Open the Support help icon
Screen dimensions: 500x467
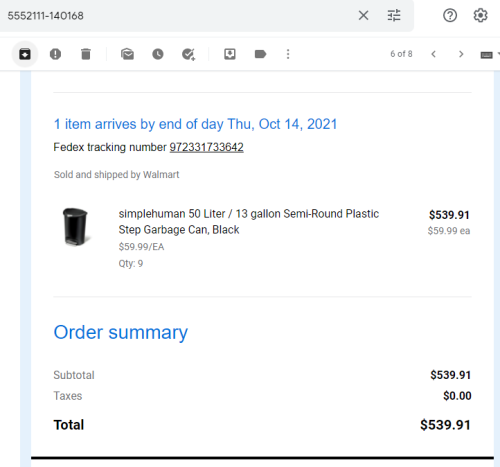click(x=450, y=15)
